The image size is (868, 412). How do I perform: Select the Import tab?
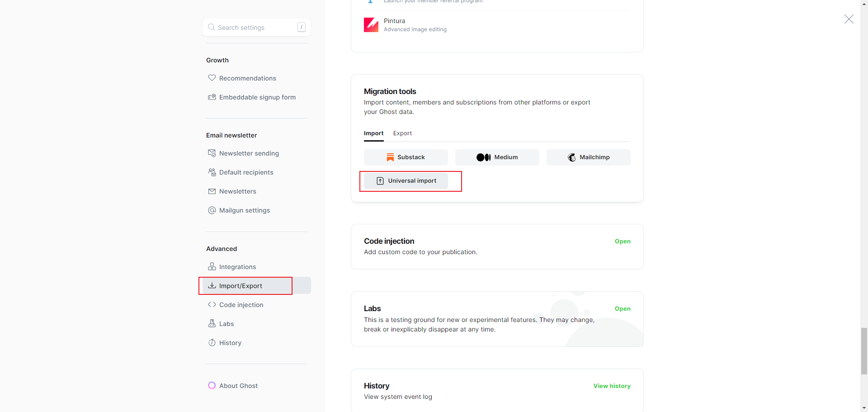tap(373, 133)
